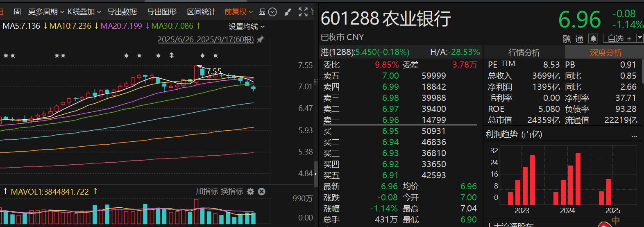Click the 通 stock connect badge
This screenshot has width=644, height=227.
[x=579, y=39]
